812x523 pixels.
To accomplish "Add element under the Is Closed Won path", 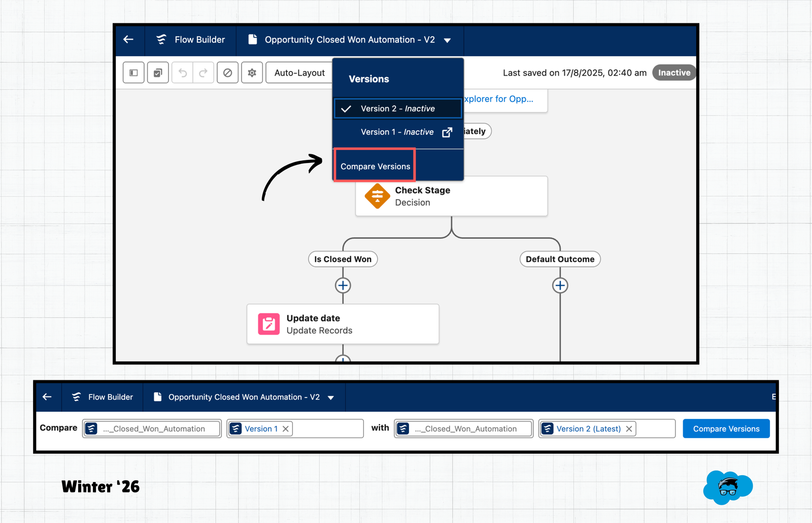I will pyautogui.click(x=343, y=285).
